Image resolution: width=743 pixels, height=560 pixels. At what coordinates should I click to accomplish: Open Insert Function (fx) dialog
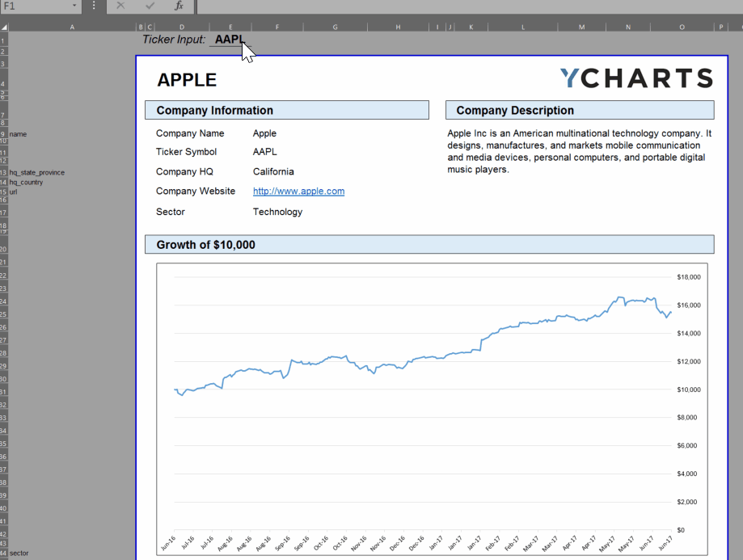pos(179,6)
